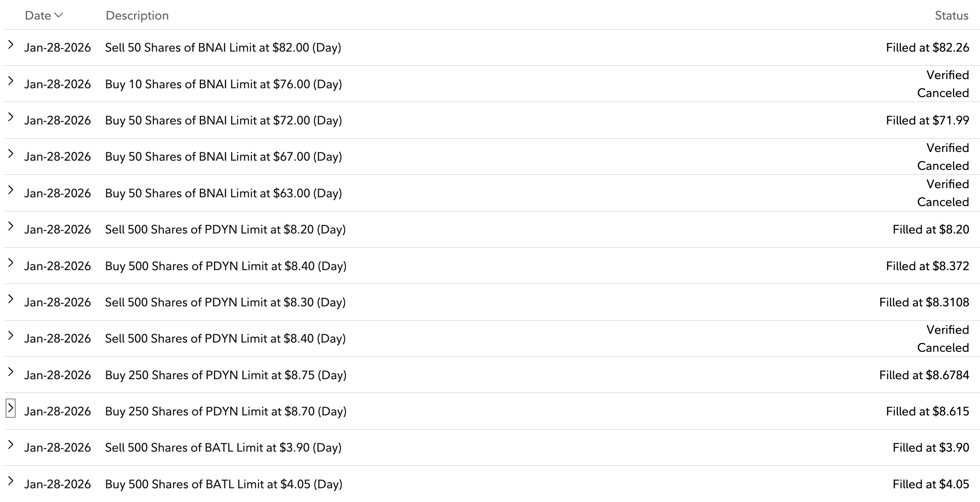Expand the Buy 50 BNAI at $63.00 order
The height and width of the screenshot is (502, 980).
(11, 190)
